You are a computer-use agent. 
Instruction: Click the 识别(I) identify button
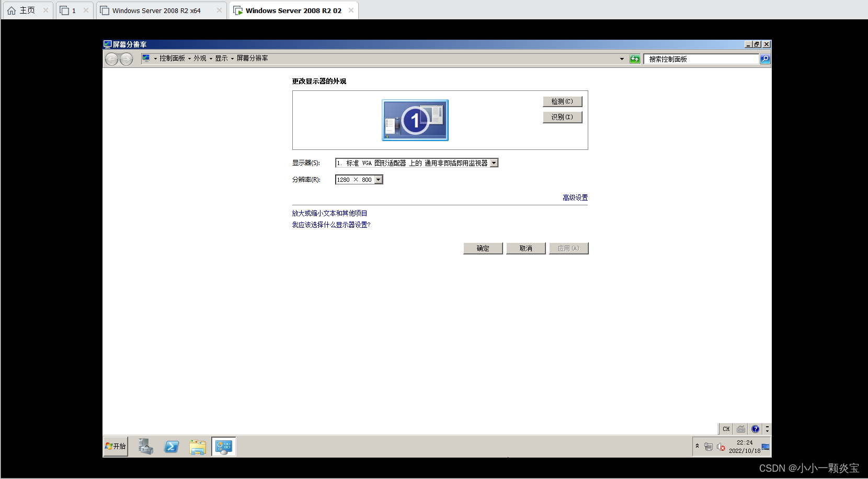(x=562, y=117)
